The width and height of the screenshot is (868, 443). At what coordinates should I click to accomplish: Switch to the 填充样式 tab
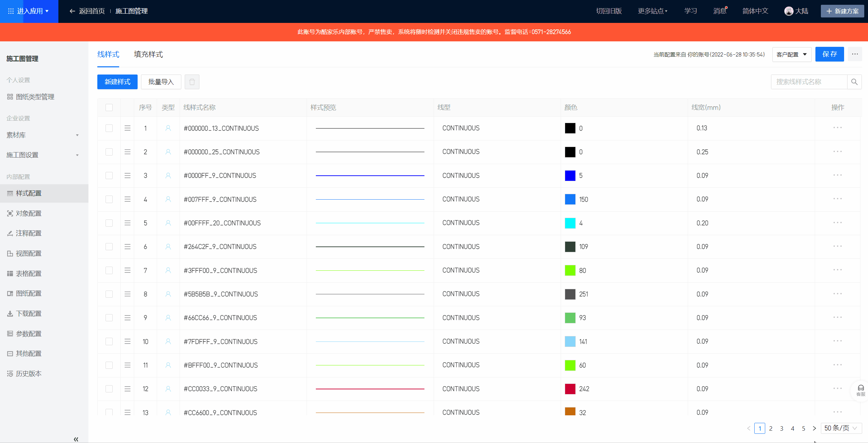[x=148, y=54]
